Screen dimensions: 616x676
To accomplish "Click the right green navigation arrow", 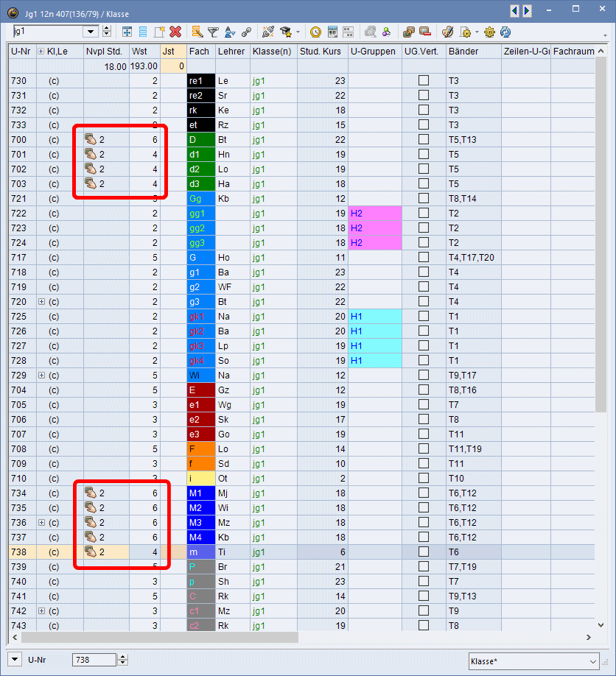I will coord(527,10).
